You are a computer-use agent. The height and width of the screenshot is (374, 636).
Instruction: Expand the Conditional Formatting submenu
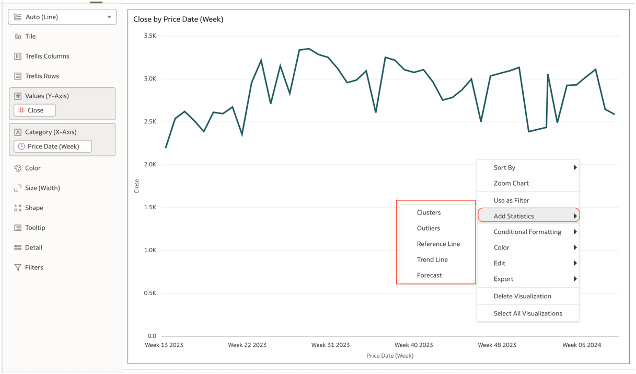coord(528,232)
